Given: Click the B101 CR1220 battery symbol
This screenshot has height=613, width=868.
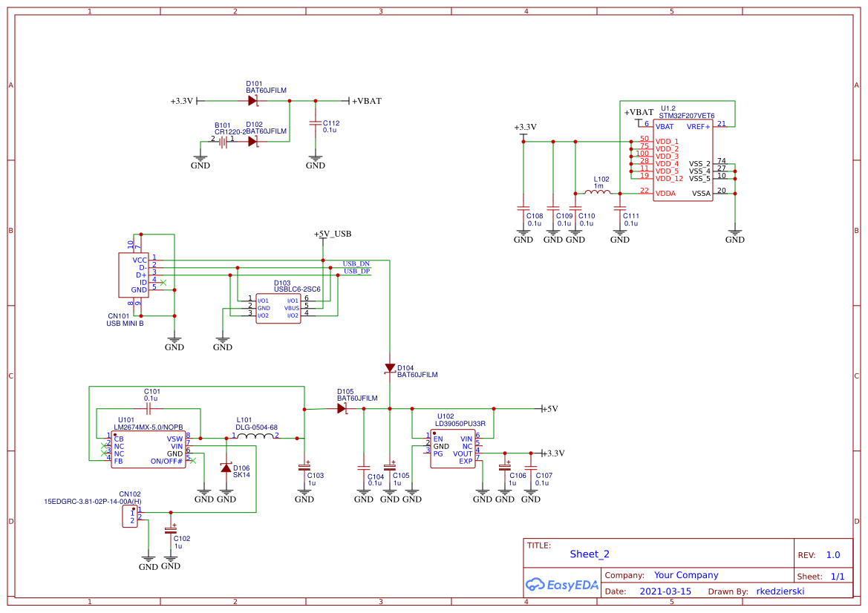Looking at the screenshot, I should click(x=222, y=140).
